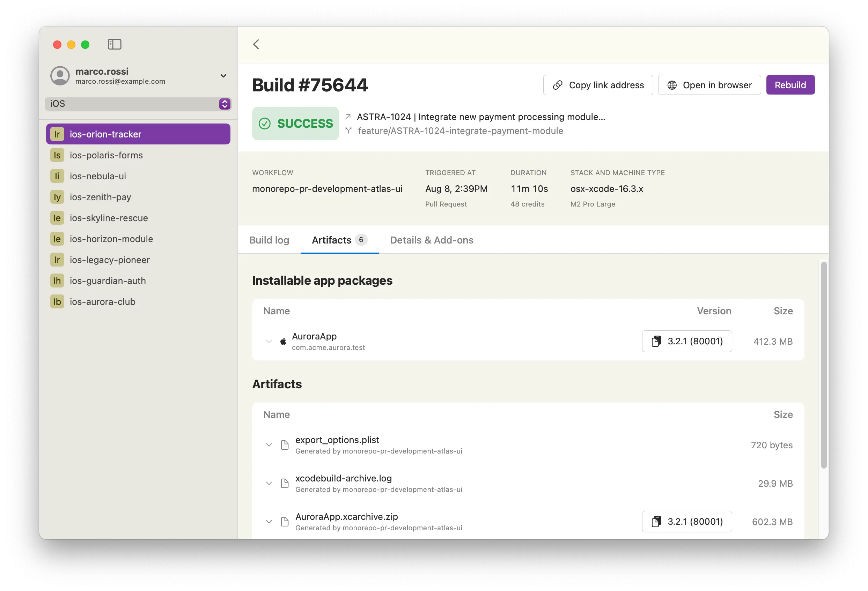The height and width of the screenshot is (591, 868).
Task: Expand the AuroraApp.xcarchive.zip artifact row
Action: [269, 522]
